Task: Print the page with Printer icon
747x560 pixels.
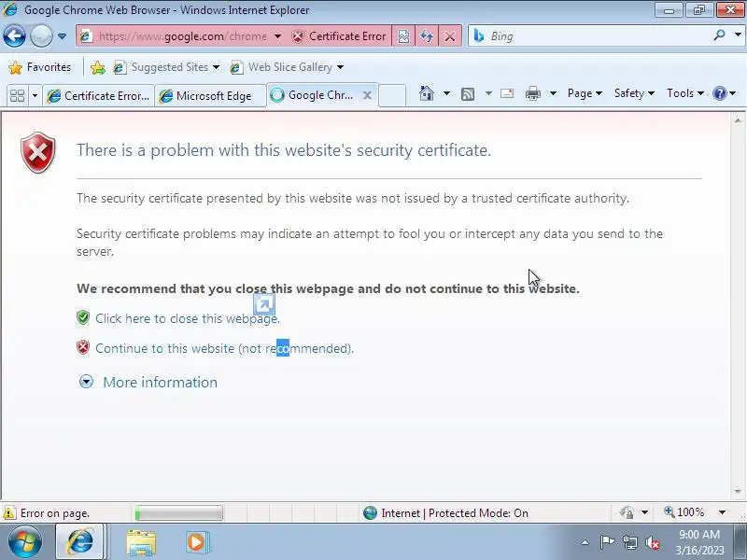Action: (x=533, y=93)
